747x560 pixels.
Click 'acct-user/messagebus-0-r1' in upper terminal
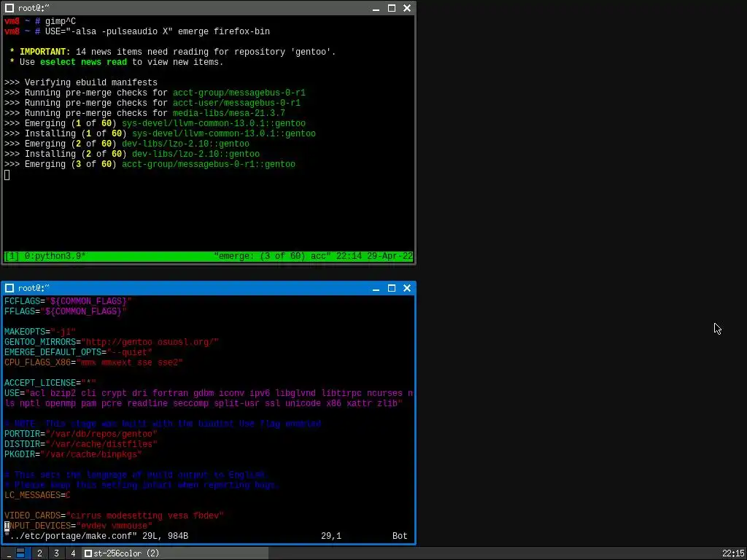236,103
